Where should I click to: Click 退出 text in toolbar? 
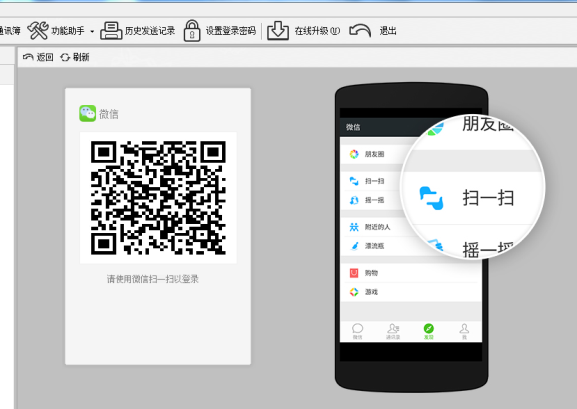point(388,31)
